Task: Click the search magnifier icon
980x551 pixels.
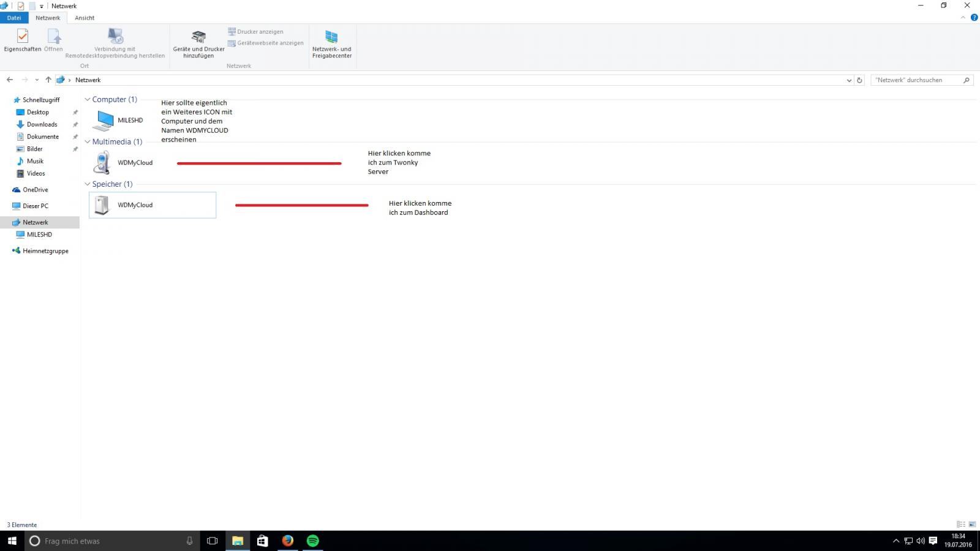Action: point(967,80)
